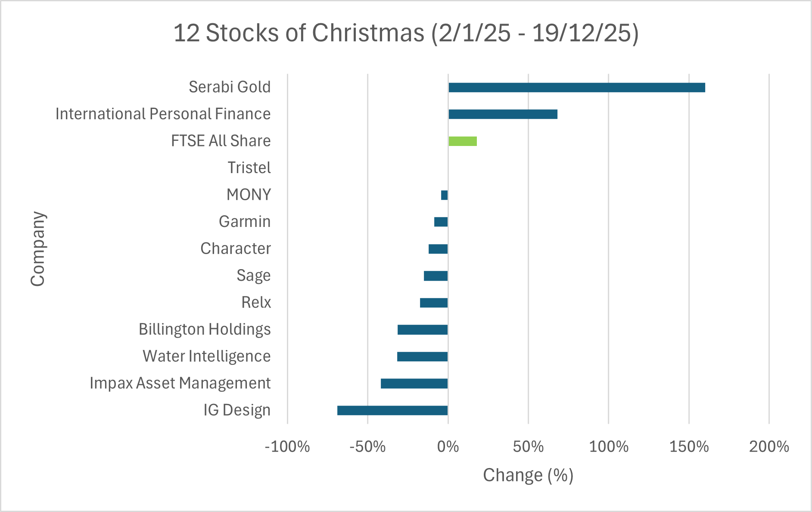The width and height of the screenshot is (812, 512).
Task: Click the Sage bar
Action: click(436, 276)
